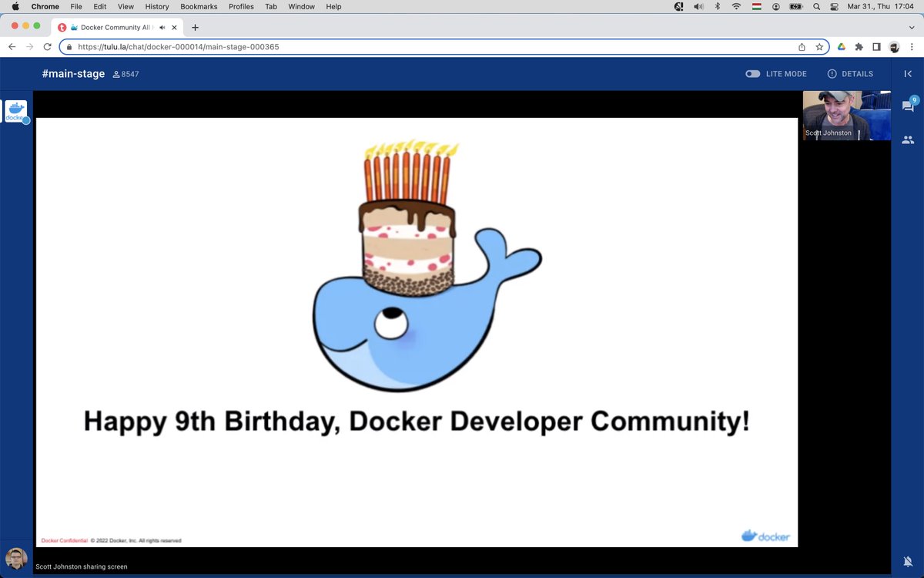
Task: Open Chrome's three-dot menu
Action: [x=912, y=46]
